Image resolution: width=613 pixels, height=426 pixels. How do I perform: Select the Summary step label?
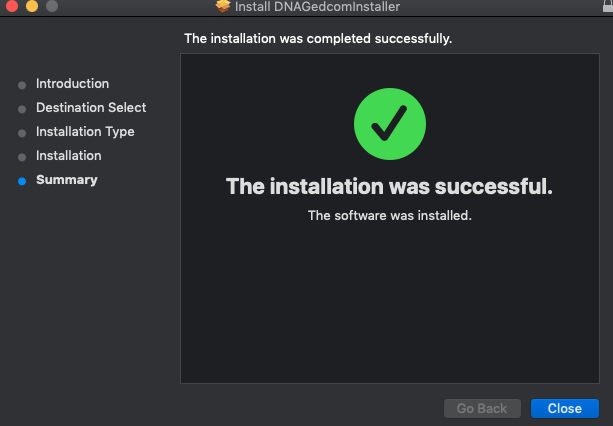67,180
